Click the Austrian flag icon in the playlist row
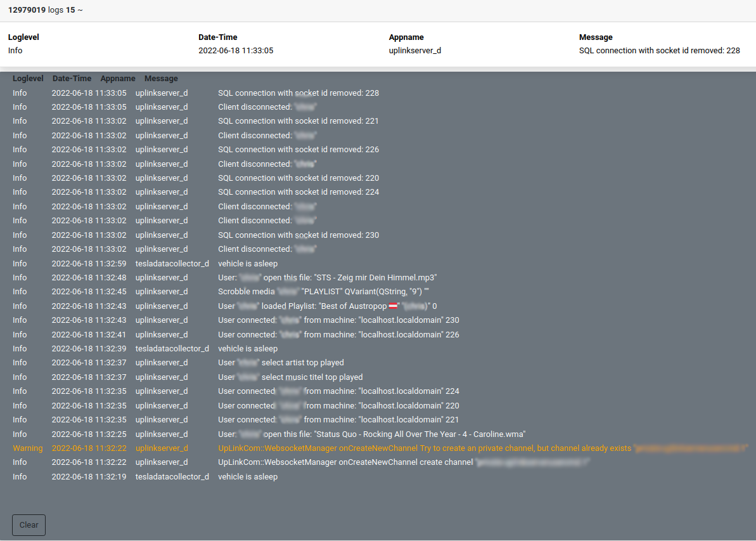 click(392, 306)
